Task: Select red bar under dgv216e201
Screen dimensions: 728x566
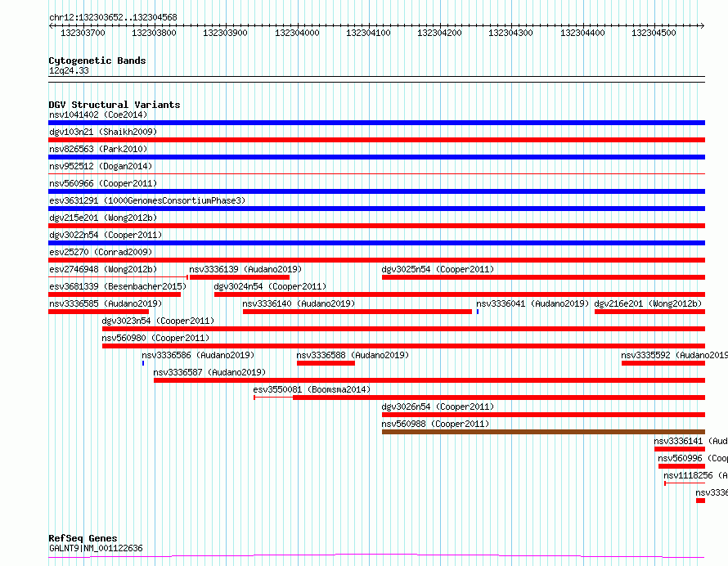Action: tap(649, 312)
